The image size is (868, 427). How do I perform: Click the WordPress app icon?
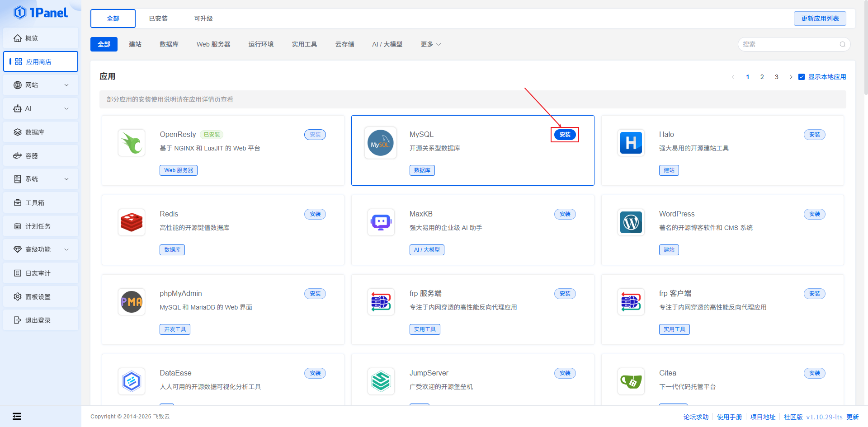pos(631,222)
